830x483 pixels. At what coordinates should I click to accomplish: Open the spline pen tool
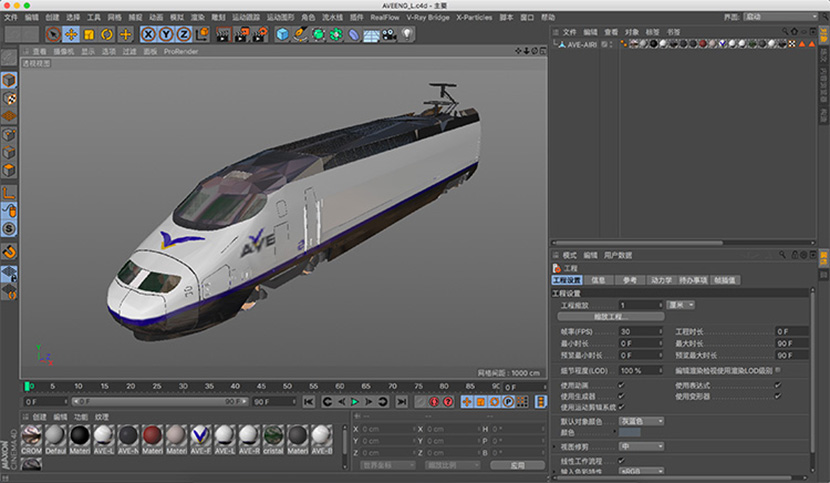coord(300,34)
